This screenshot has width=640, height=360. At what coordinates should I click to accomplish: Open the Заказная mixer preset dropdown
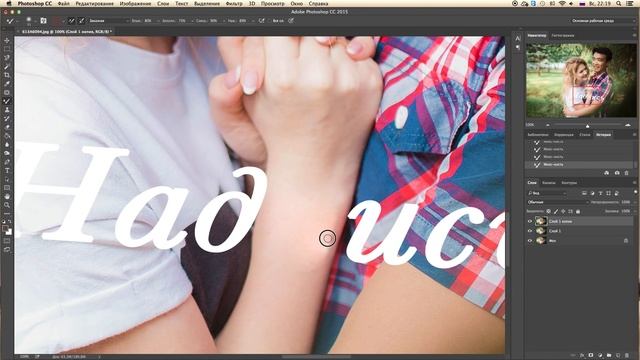point(108,20)
